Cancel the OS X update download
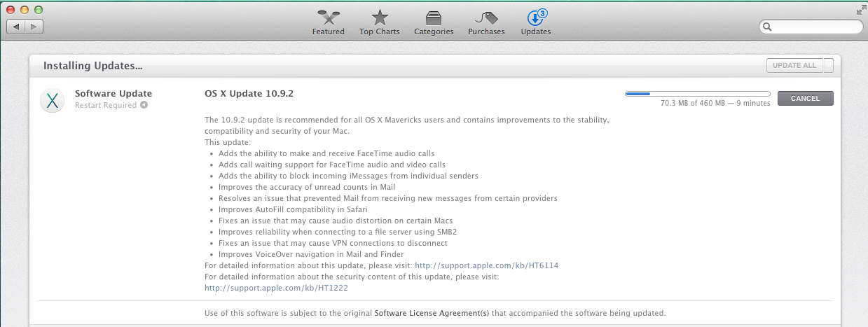The height and width of the screenshot is (327, 868). coord(805,99)
